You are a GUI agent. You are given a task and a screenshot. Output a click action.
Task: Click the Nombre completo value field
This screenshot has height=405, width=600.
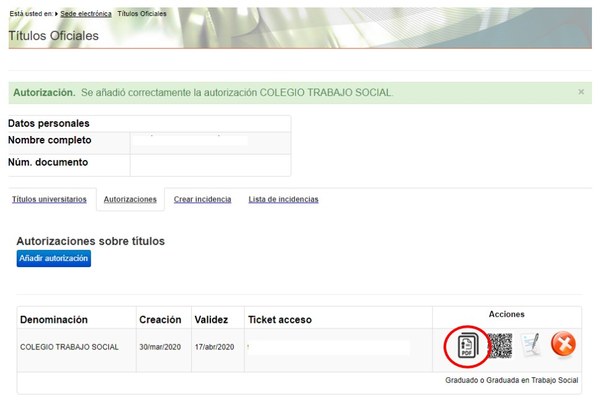pos(210,141)
